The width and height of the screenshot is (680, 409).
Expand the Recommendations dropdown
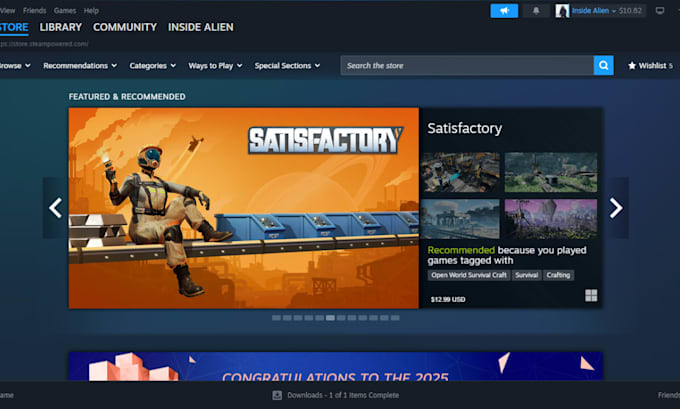[80, 66]
